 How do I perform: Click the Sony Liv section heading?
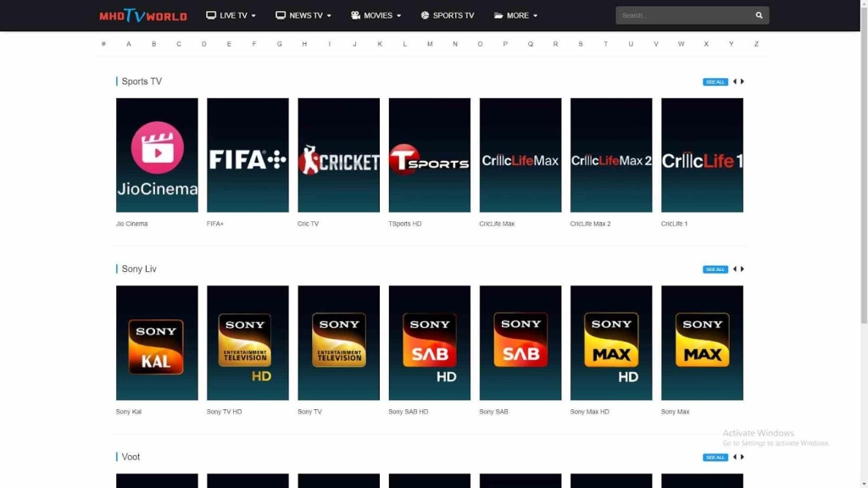[139, 269]
